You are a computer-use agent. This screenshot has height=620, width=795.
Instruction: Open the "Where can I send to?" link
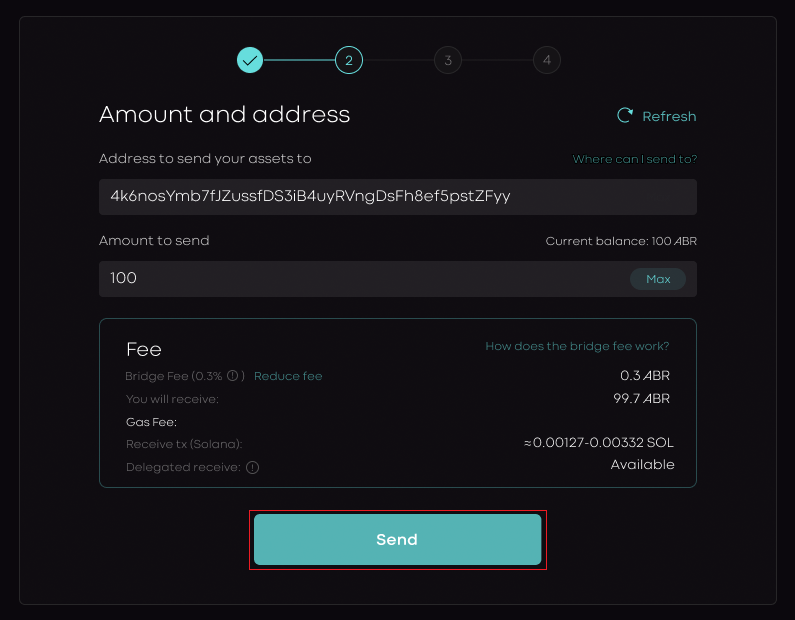(x=634, y=159)
